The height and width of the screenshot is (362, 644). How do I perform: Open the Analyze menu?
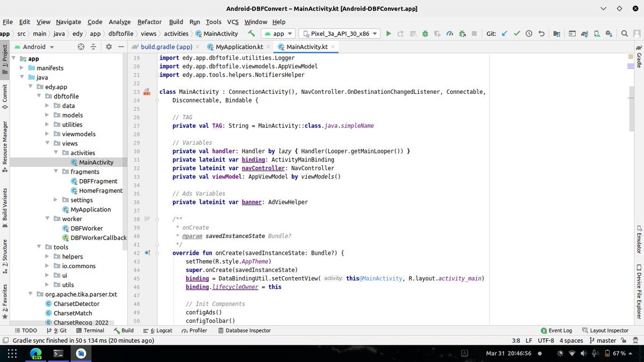(x=120, y=22)
